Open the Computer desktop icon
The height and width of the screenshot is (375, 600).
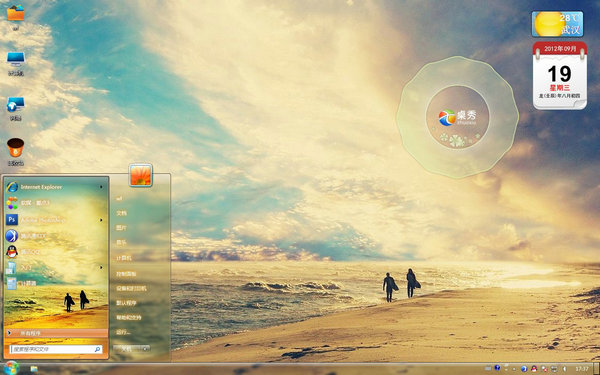(16, 63)
